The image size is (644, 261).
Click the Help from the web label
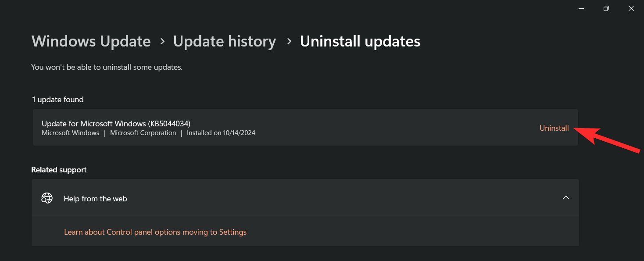tap(95, 199)
